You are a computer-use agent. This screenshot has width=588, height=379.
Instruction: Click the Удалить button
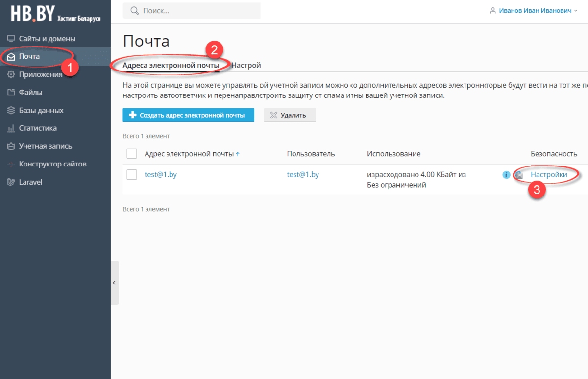click(290, 115)
